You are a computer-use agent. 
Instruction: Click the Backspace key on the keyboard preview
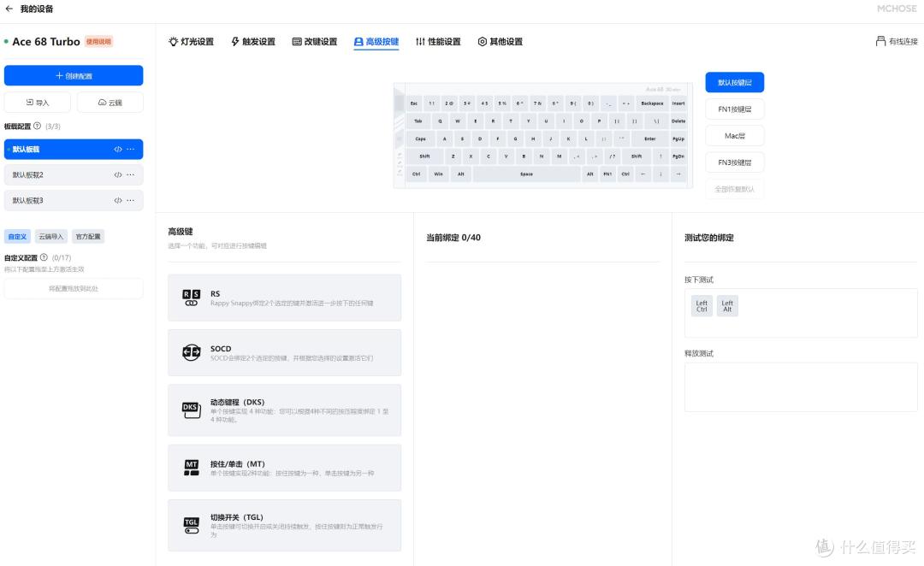coord(652,103)
